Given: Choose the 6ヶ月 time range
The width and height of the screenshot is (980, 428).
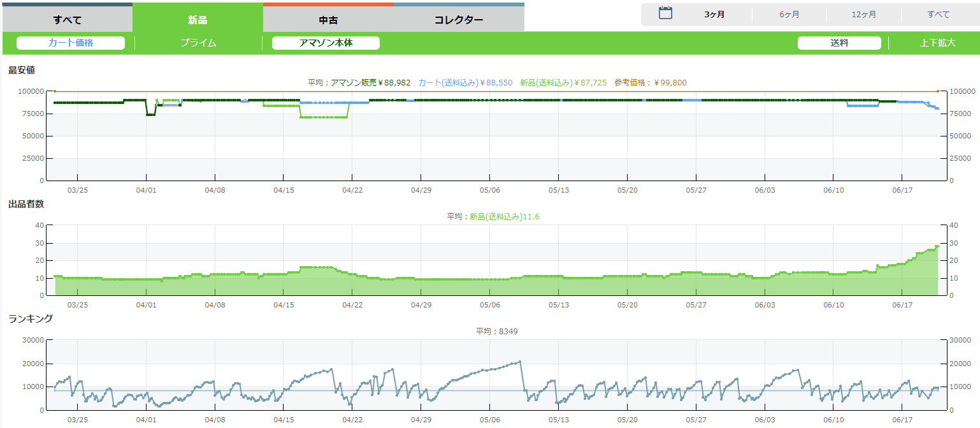Looking at the screenshot, I should 789,14.
